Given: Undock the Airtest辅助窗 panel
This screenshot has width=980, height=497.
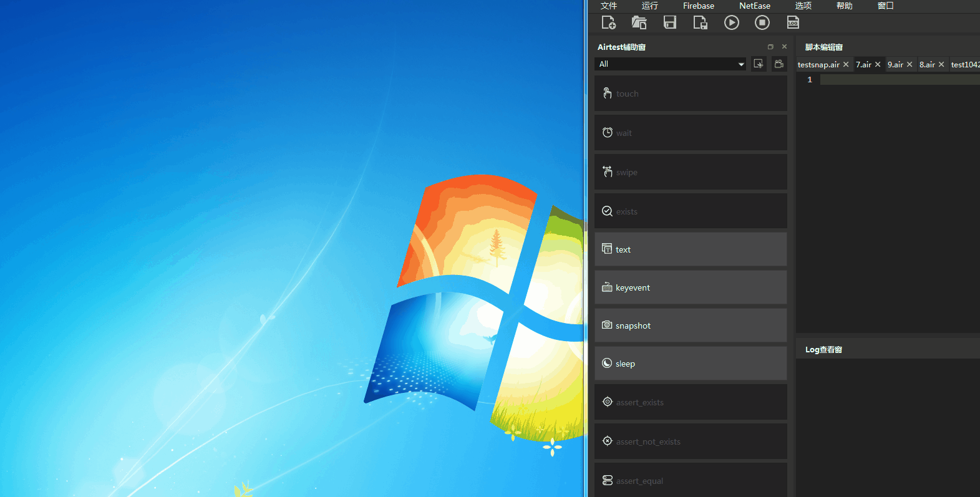Looking at the screenshot, I should click(770, 47).
